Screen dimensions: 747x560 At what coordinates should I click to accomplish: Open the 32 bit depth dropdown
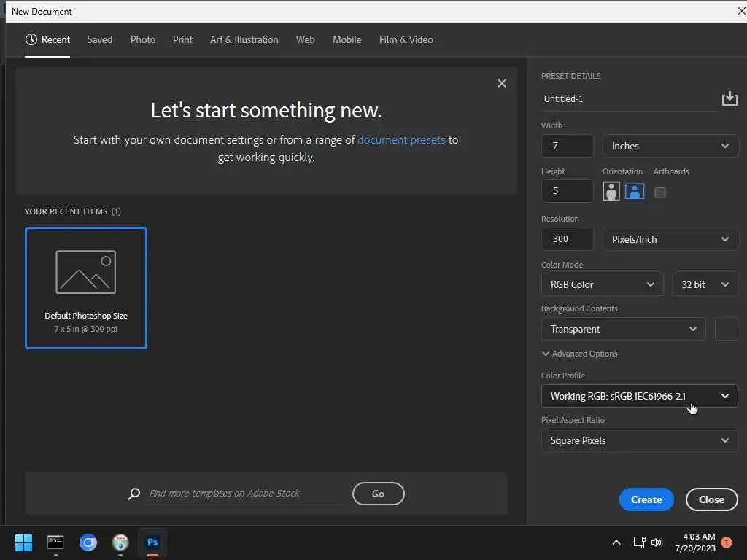(705, 285)
